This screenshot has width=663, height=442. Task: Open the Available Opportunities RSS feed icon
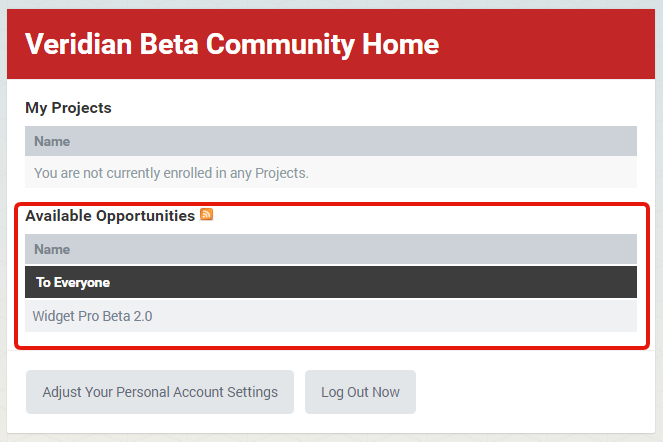click(206, 214)
